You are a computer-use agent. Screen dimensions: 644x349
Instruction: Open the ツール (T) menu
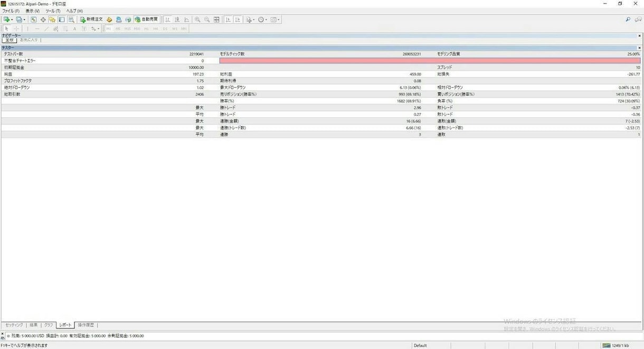click(53, 11)
